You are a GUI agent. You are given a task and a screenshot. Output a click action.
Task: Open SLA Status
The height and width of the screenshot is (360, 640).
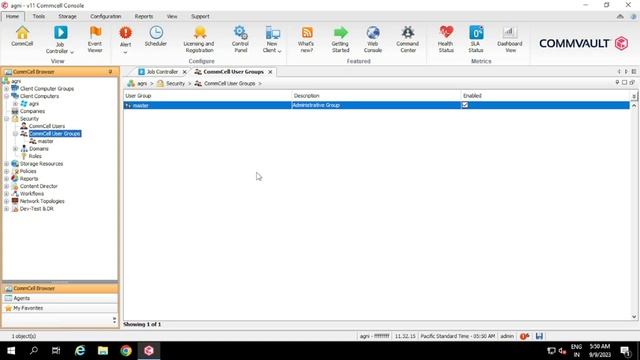[476, 40]
